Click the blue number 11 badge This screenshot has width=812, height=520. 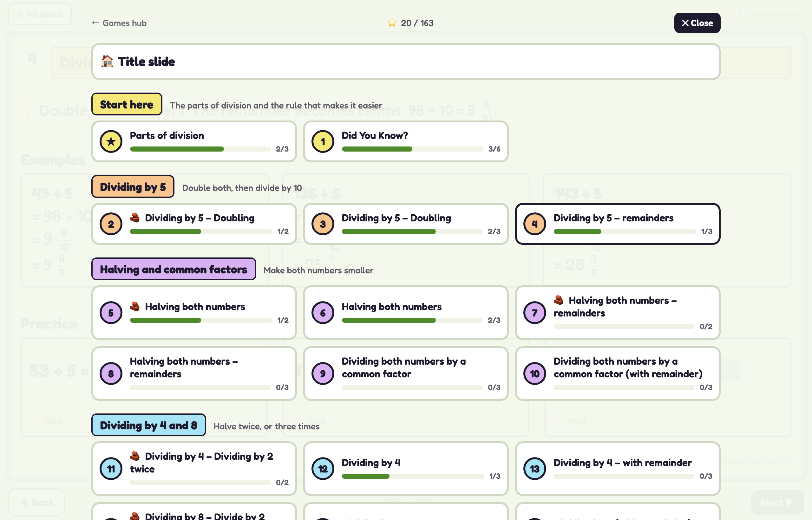pos(111,469)
